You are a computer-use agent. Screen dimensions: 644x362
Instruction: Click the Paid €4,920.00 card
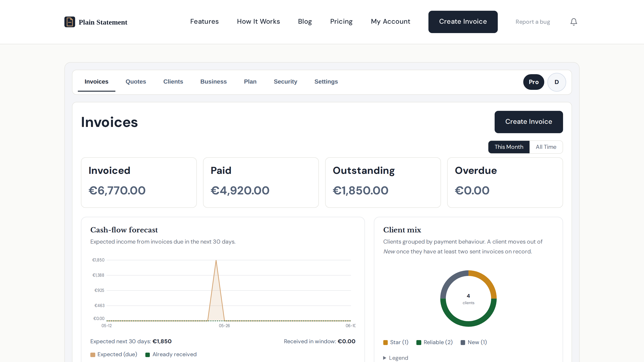261,183
